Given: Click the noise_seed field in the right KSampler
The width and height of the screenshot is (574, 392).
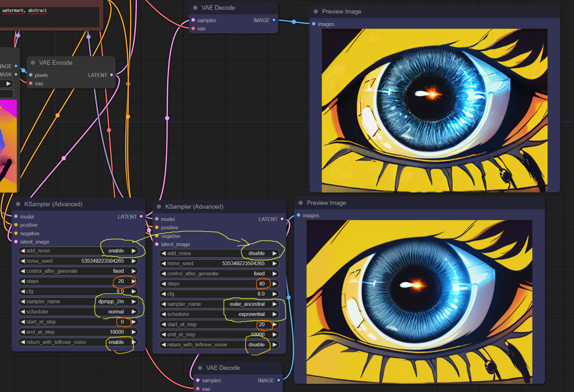Looking at the screenshot, I should click(219, 263).
